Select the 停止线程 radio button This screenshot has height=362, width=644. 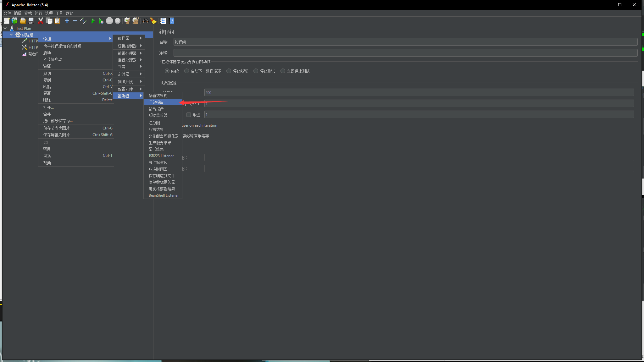pyautogui.click(x=229, y=71)
